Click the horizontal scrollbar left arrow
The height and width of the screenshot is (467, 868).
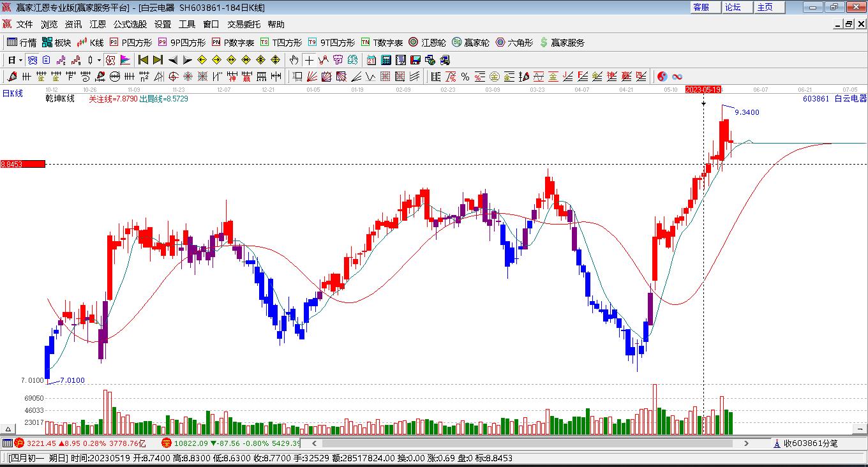pyautogui.click(x=313, y=443)
